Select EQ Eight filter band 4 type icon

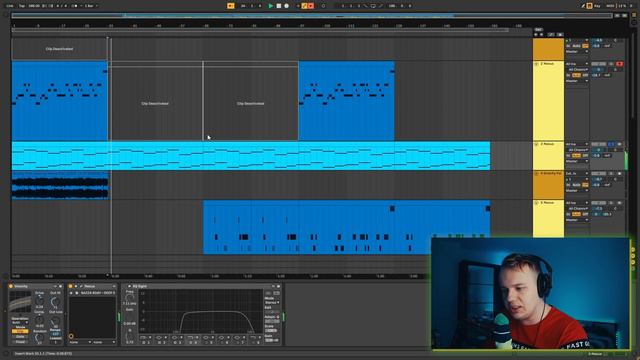tap(191, 337)
